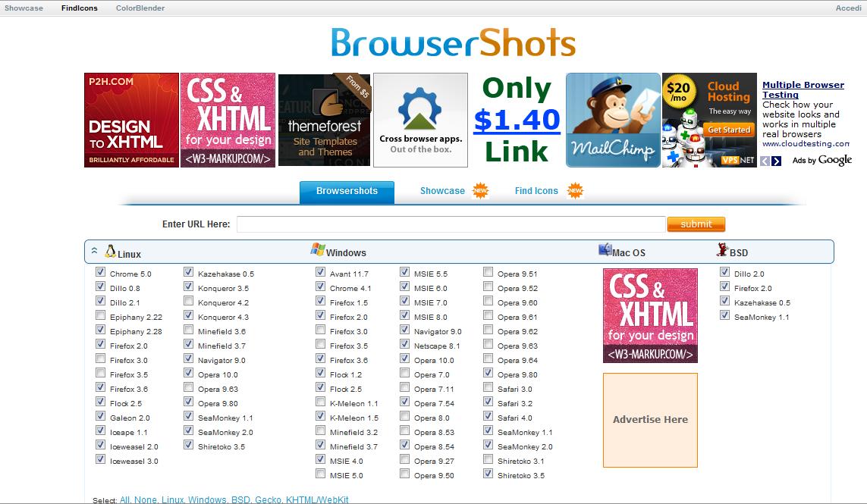This screenshot has width=867, height=504.
Task: Open the MailChimp monkey ad
Action: click(x=613, y=120)
